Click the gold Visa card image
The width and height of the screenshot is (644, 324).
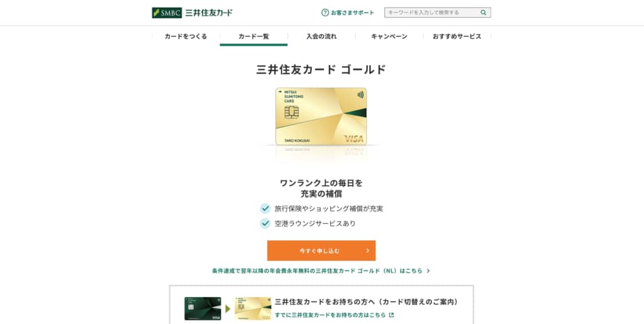click(321, 116)
